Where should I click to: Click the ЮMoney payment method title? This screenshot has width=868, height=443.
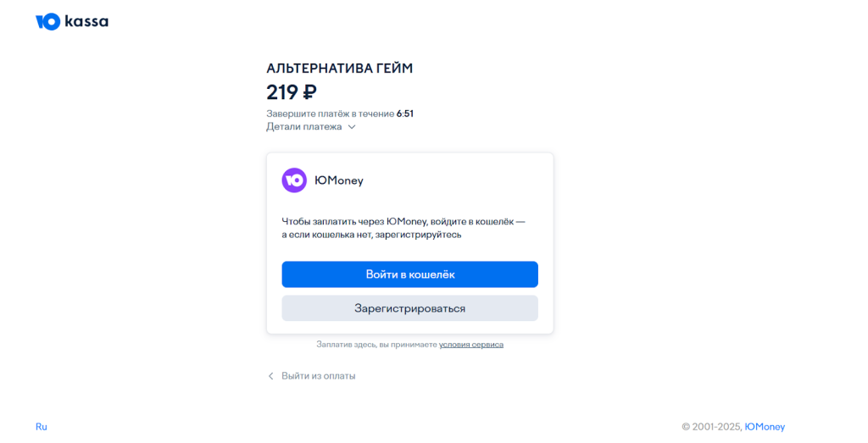339,181
